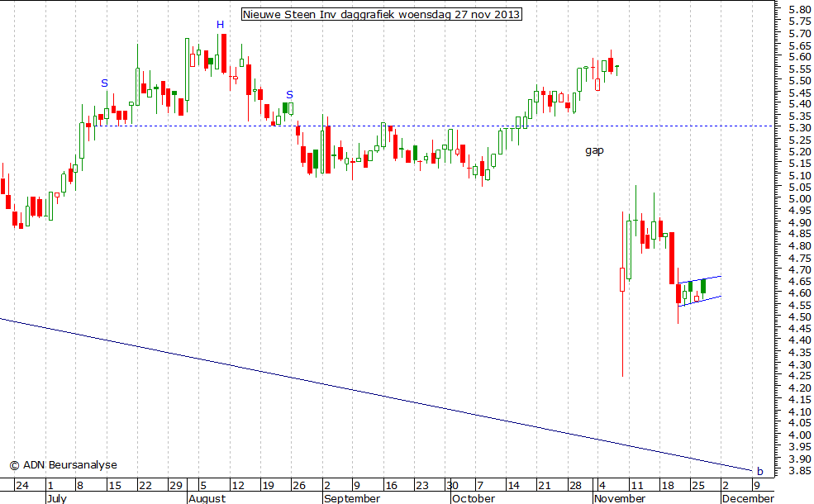The width and height of the screenshot is (814, 504).
Task: Click the date label '25' in November
Action: pos(698,485)
